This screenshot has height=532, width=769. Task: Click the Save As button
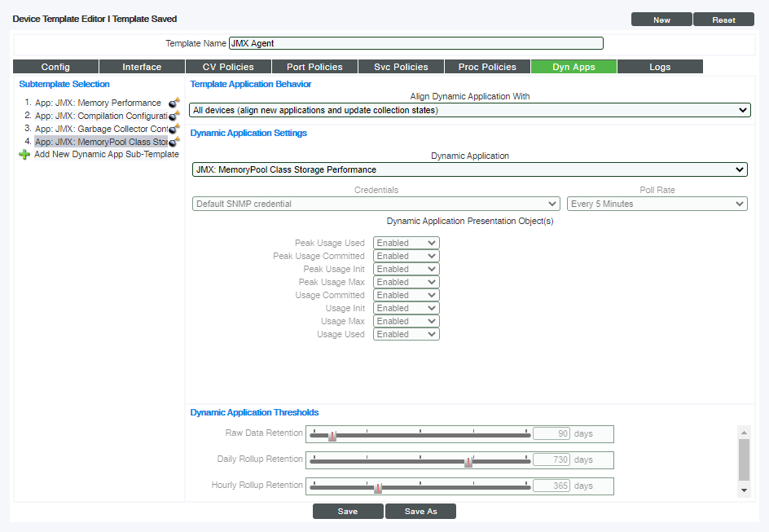[x=420, y=512]
